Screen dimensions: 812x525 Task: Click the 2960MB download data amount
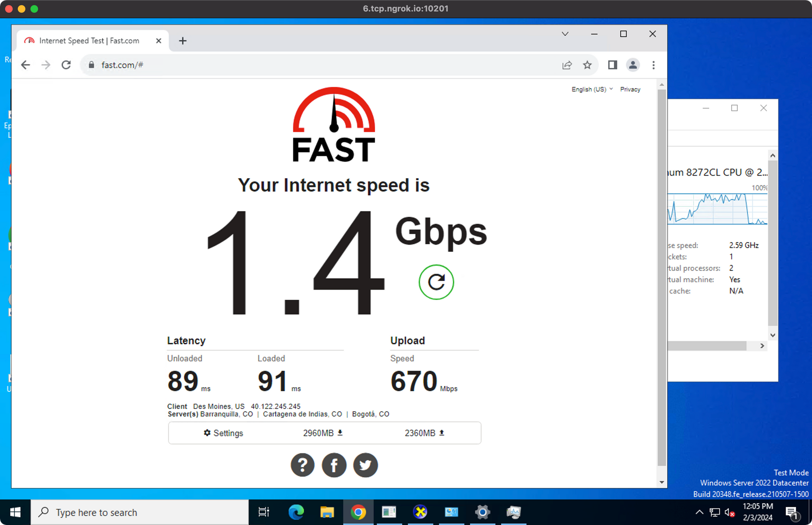pyautogui.click(x=323, y=433)
